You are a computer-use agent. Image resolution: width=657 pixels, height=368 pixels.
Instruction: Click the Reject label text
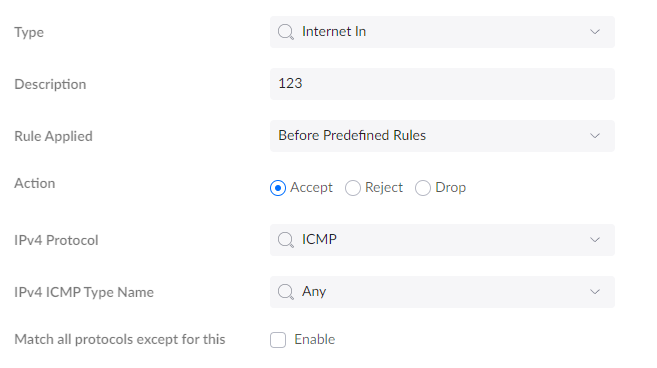384,187
